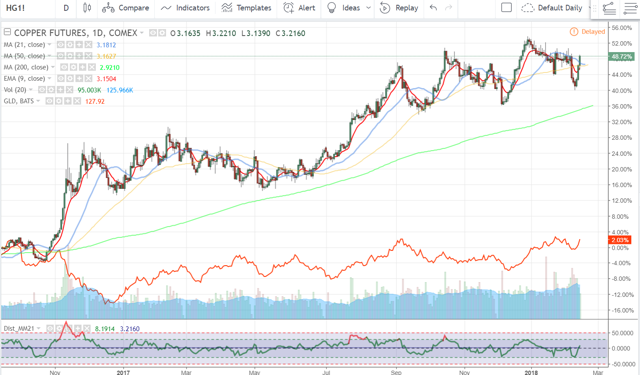Remove MA (200, close) indicator
640x375 pixels.
tap(92, 67)
